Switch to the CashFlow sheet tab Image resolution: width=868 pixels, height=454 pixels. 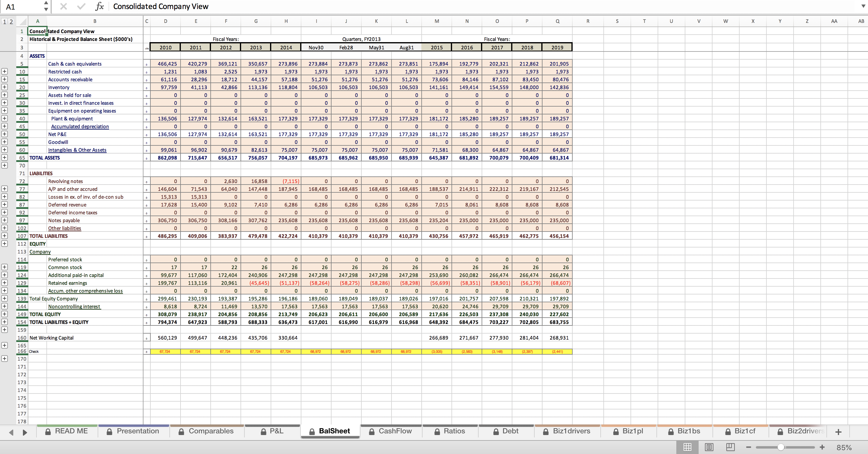point(391,431)
